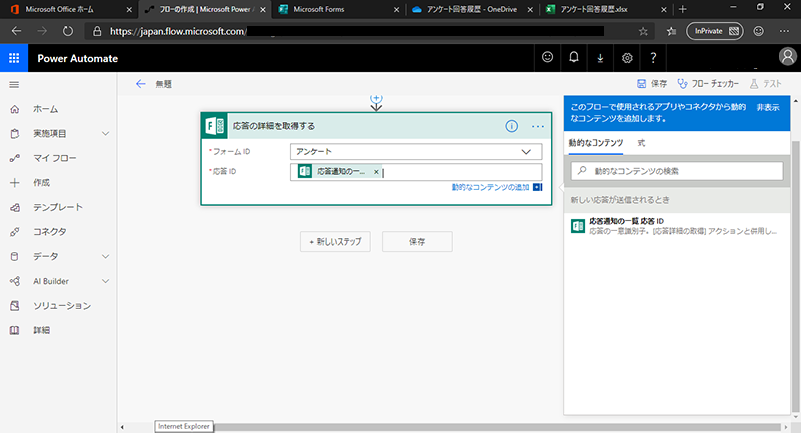
Task: Switch to アンケート回答履歴.xlsx browser tab
Action: point(594,9)
